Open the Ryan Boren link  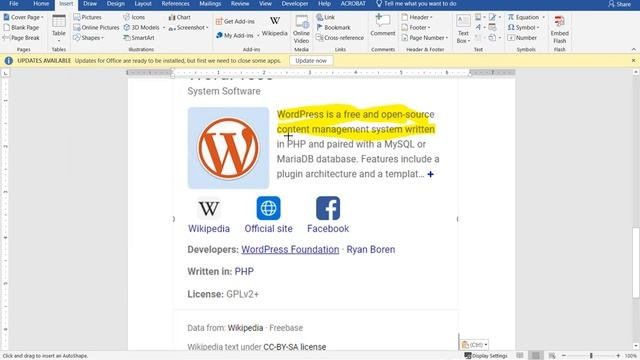coord(371,249)
